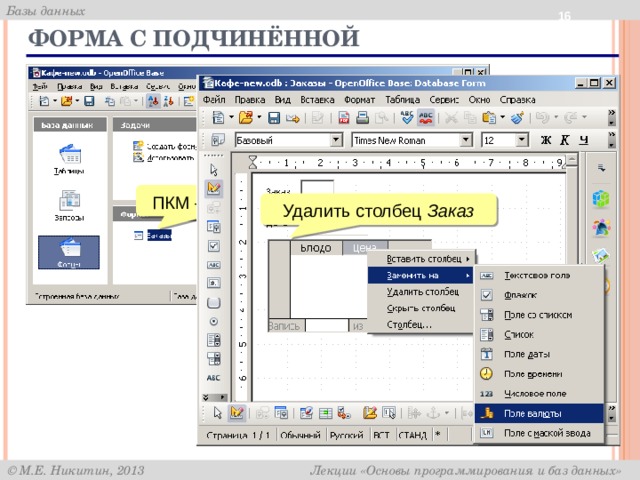Click the pointer Select icon in bottom toolbar
The width and height of the screenshot is (640, 480).
[218, 413]
